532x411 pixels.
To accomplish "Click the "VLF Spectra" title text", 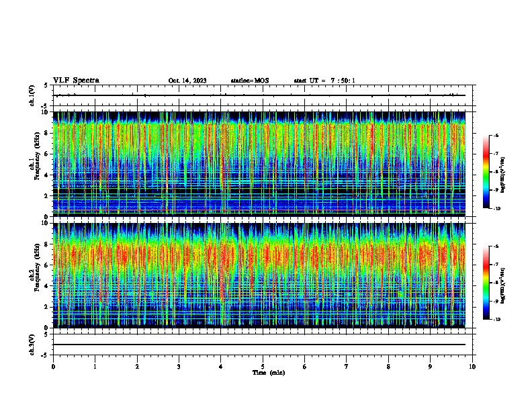I will 76,81.
